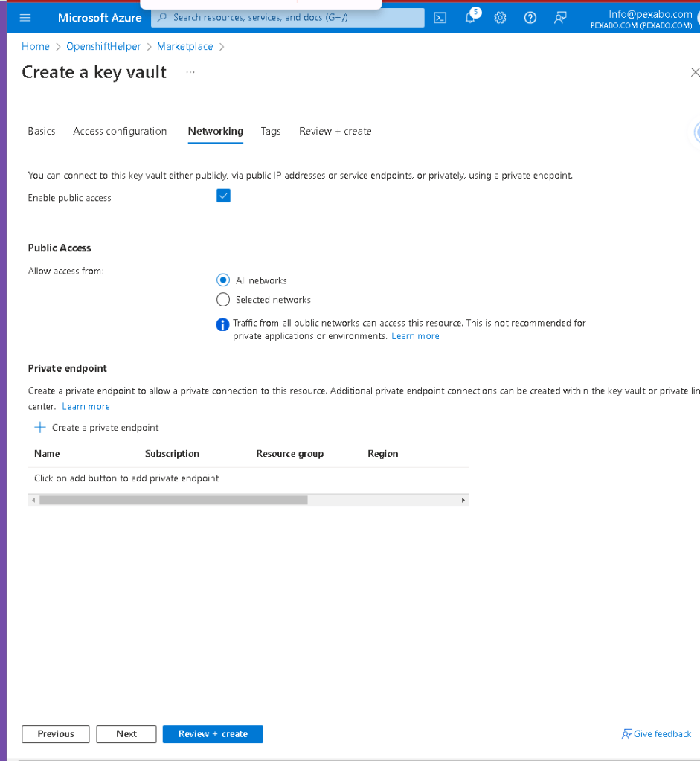Screen dimensions: 700x761
Task: Uncheck Enable public access checkbox
Action: [223, 196]
